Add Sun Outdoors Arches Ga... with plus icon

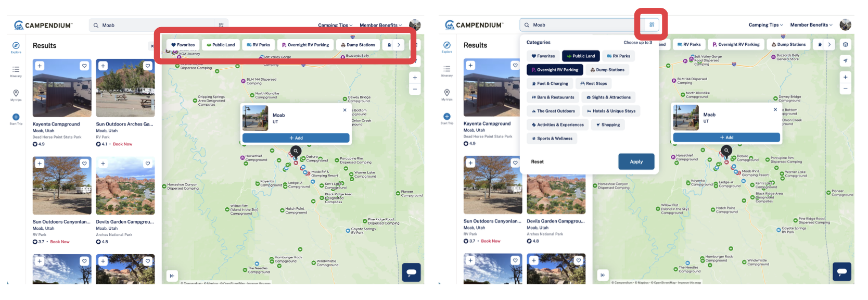pyautogui.click(x=103, y=66)
